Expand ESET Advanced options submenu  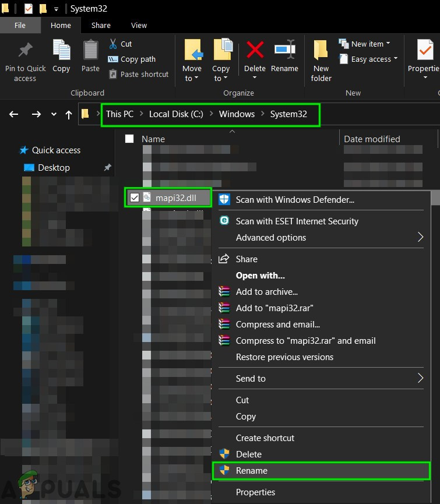pos(420,237)
